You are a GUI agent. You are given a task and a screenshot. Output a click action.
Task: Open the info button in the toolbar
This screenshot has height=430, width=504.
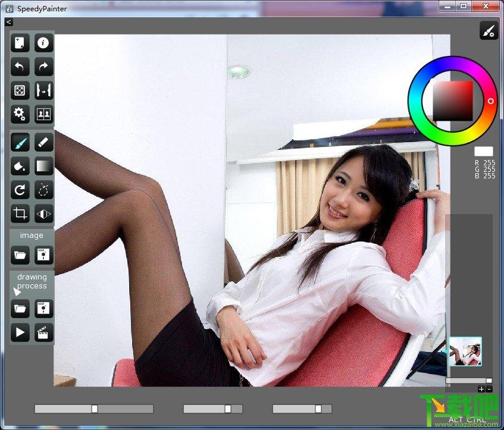pos(44,43)
